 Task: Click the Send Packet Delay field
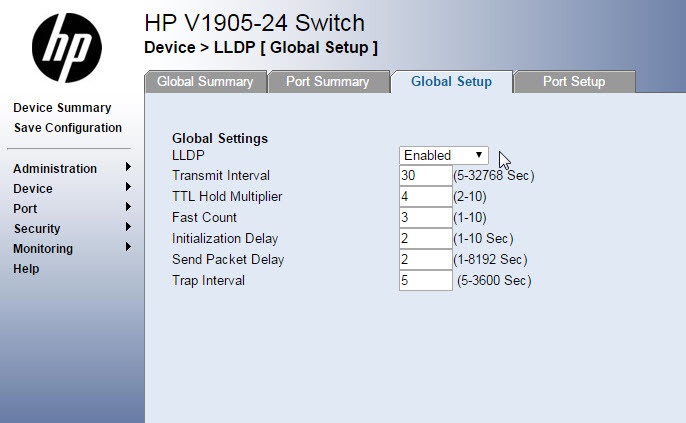[426, 259]
